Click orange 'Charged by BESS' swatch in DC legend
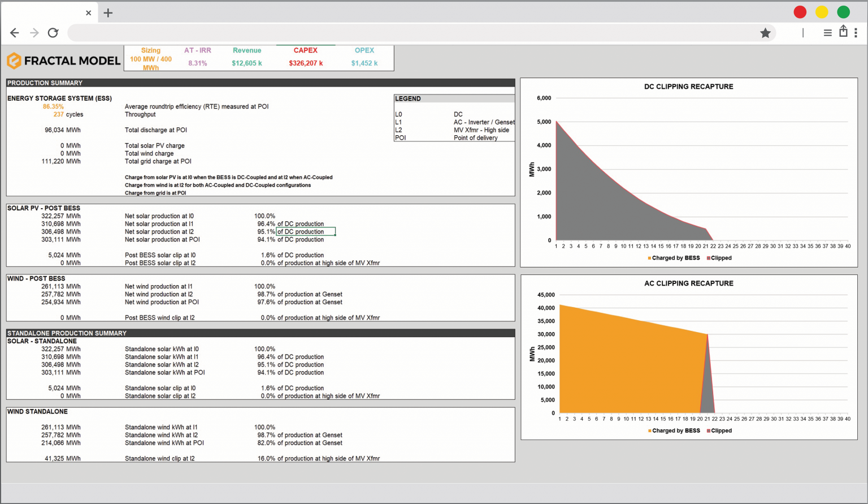 click(650, 258)
